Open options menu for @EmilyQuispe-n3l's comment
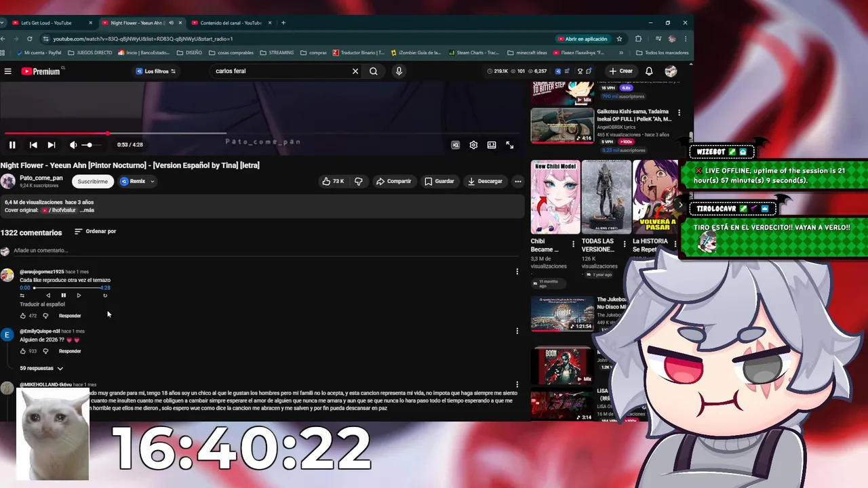Viewport: 868px width, 488px height. (x=517, y=331)
